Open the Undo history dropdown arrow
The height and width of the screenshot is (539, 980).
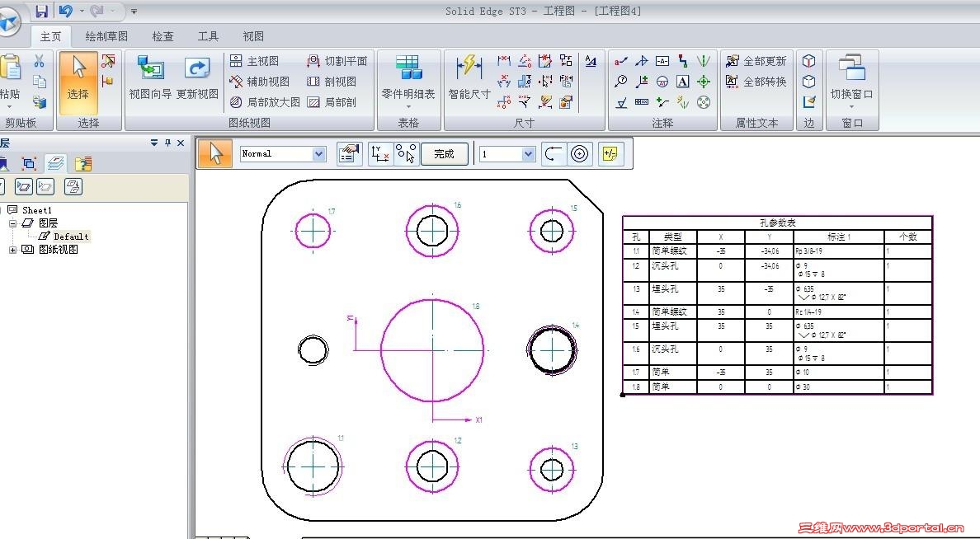point(82,11)
